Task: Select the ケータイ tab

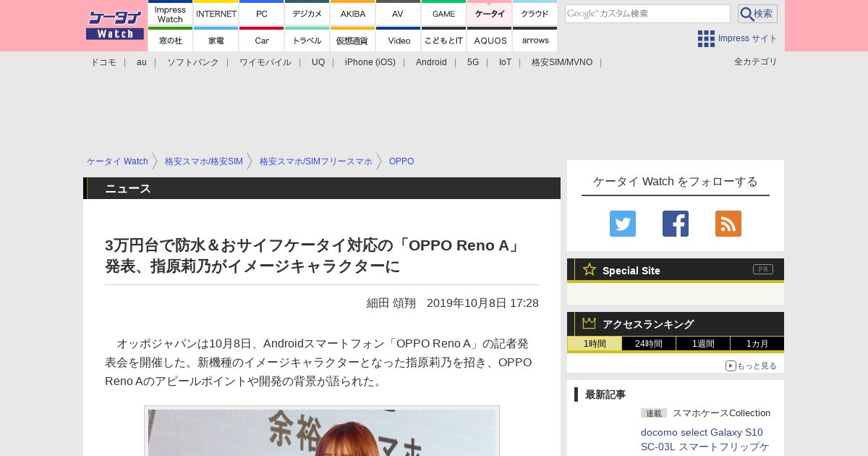Action: tap(490, 14)
